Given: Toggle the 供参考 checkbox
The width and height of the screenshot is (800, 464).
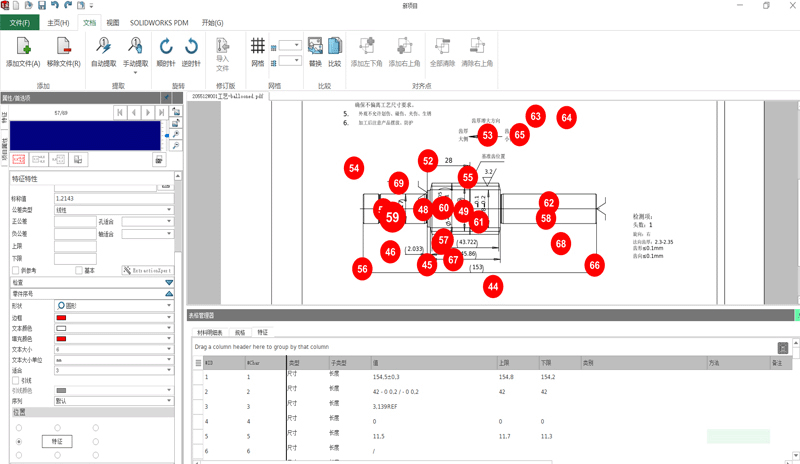Looking at the screenshot, I should coord(16,270).
